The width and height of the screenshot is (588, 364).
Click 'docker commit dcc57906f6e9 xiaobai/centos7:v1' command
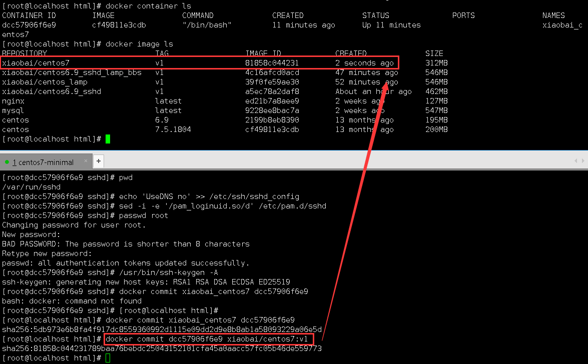pos(207,339)
